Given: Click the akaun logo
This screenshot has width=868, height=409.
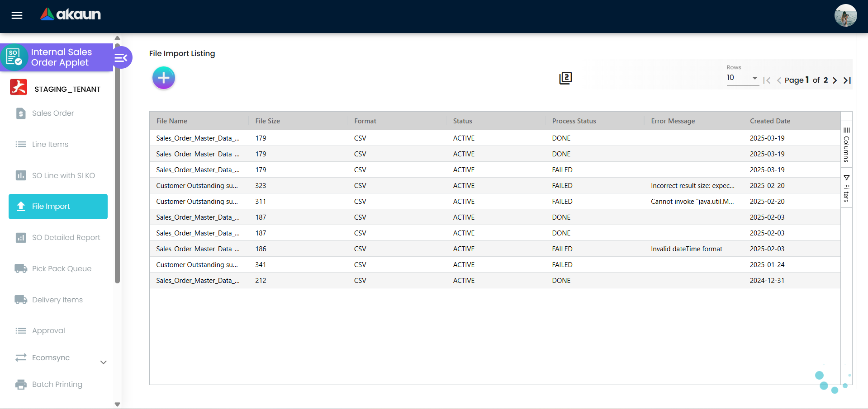Looking at the screenshot, I should point(71,15).
